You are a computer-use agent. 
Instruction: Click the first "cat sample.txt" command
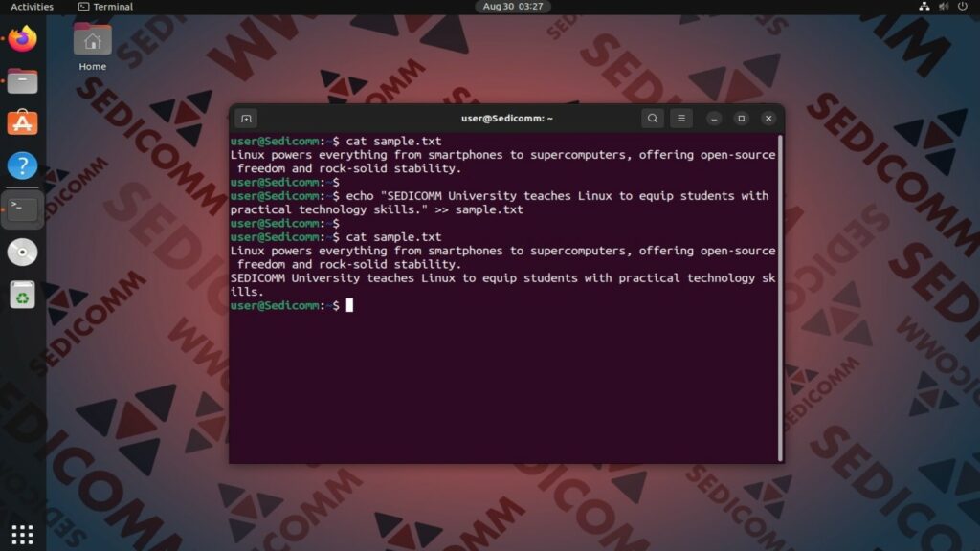click(x=393, y=142)
